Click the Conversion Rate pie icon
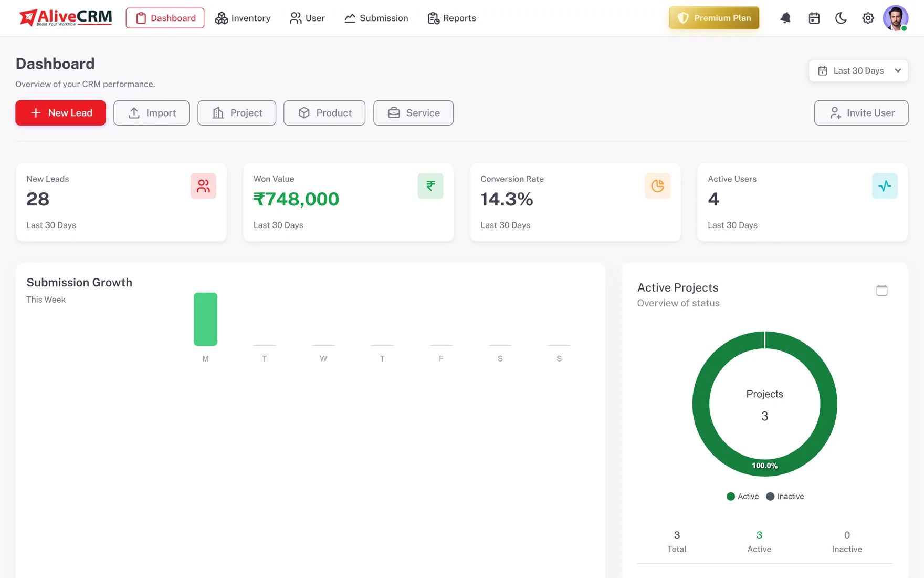Screen dimensions: 924x578 coord(658,186)
